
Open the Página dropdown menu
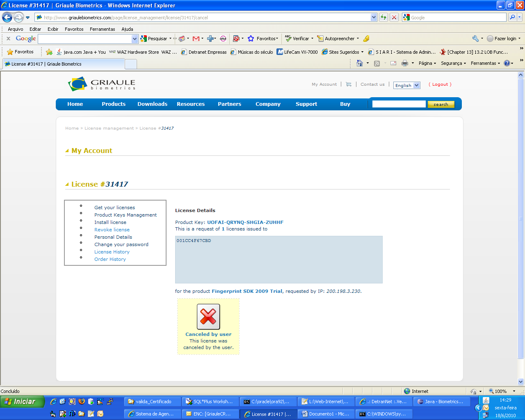point(427,63)
